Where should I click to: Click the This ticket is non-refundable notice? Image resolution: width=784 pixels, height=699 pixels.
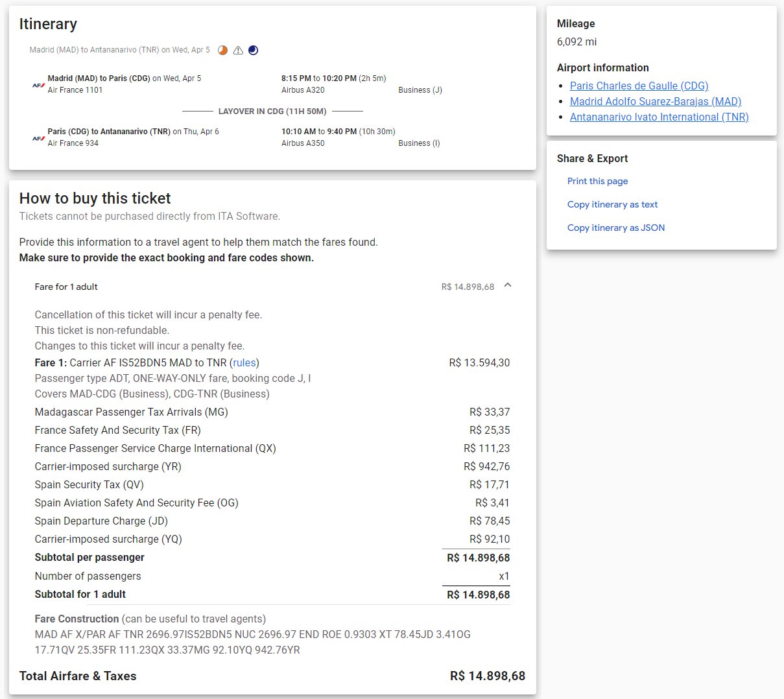[102, 330]
